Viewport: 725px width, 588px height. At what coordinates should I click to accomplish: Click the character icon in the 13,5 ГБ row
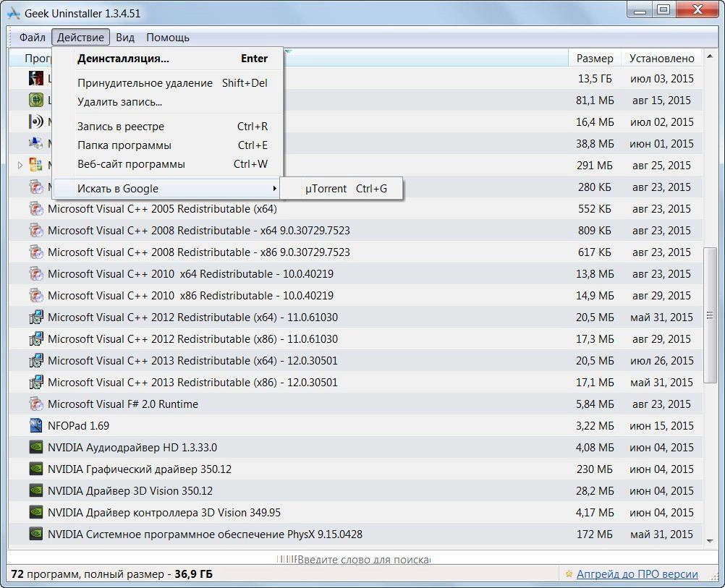(x=36, y=79)
